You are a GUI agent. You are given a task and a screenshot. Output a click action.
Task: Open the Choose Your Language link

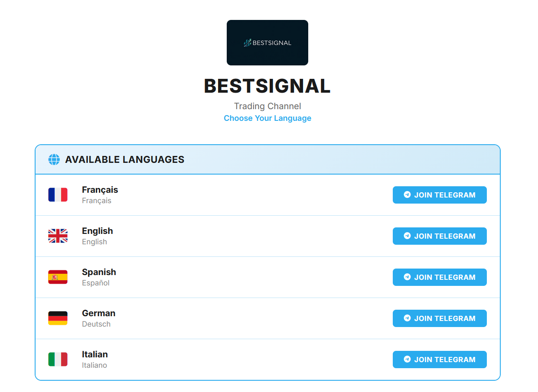coord(267,118)
